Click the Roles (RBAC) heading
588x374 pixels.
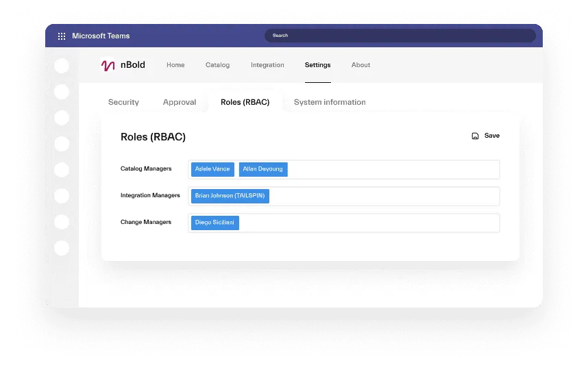[x=153, y=137]
